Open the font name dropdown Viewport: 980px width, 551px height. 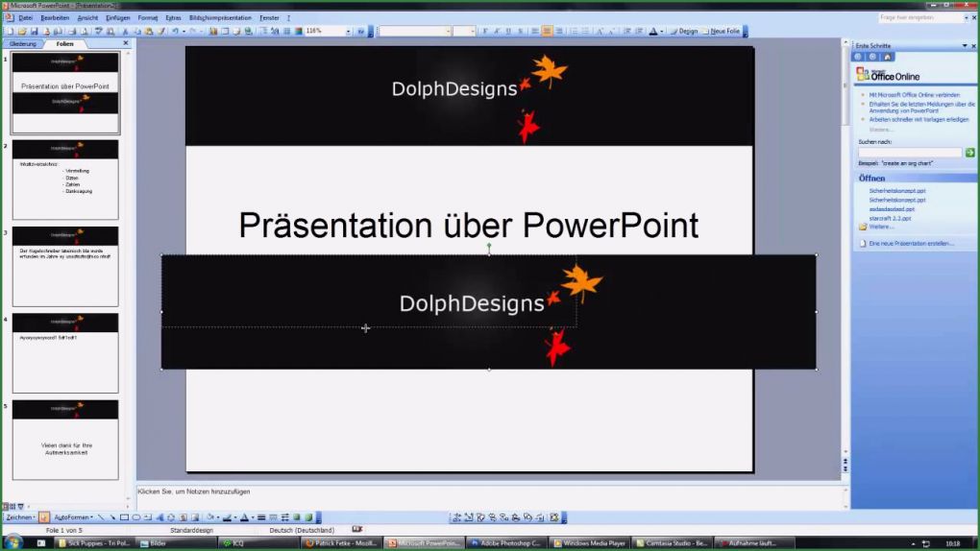tap(448, 32)
